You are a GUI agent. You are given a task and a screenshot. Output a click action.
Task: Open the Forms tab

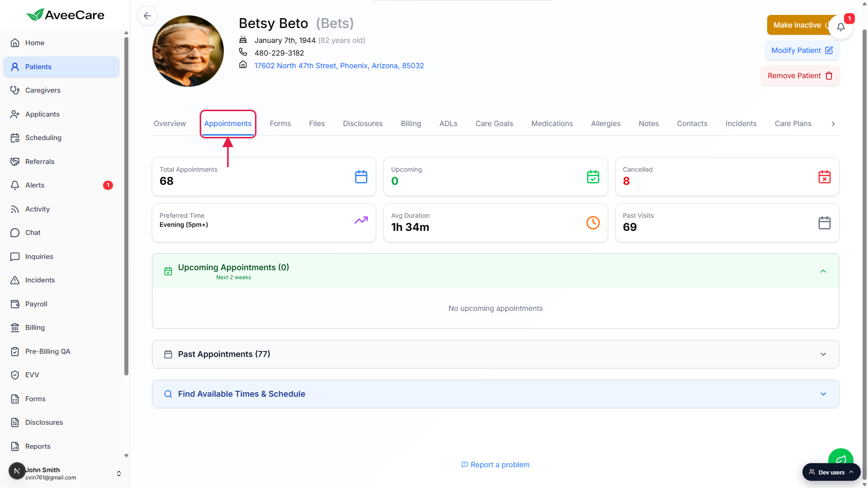(280, 124)
